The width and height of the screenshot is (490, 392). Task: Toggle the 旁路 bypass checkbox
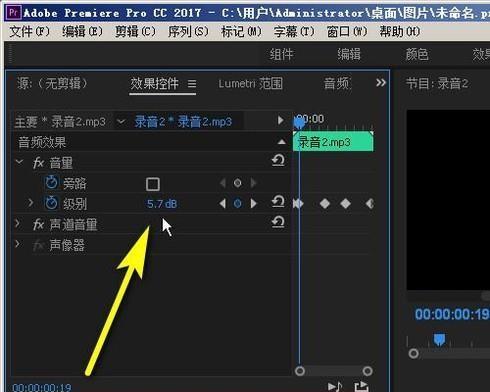tap(153, 184)
